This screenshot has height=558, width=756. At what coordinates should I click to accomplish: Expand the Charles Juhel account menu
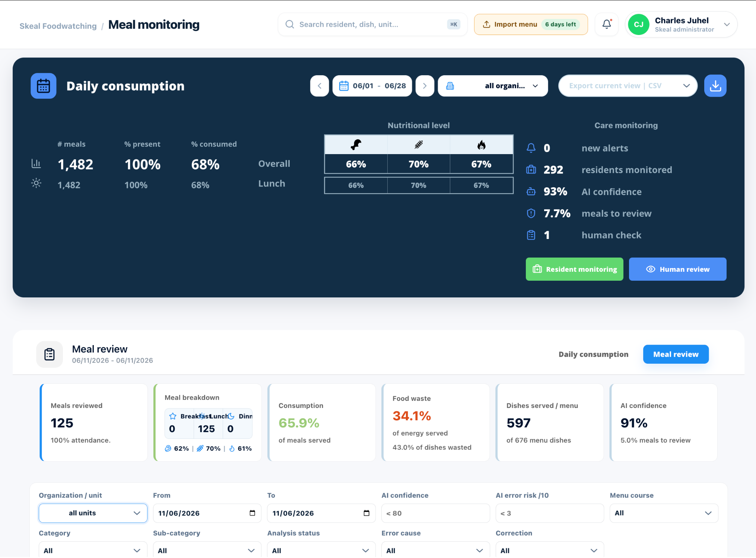click(681, 25)
